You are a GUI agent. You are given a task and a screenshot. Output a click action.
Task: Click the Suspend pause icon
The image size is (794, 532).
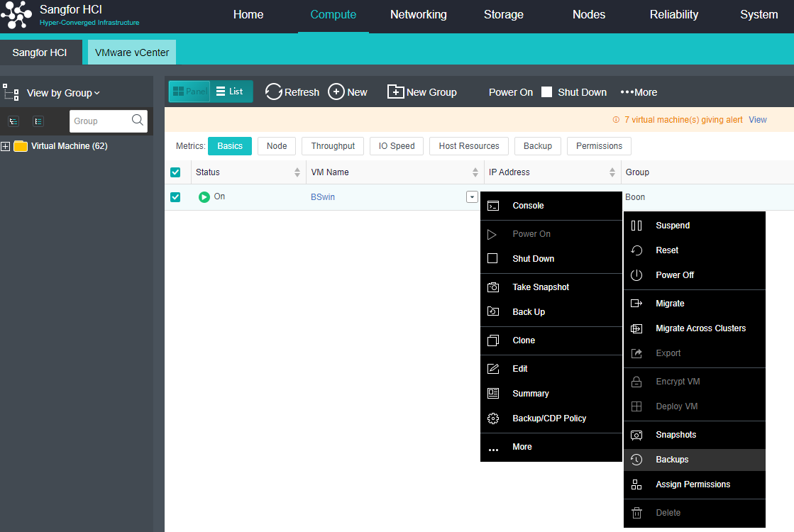coord(636,226)
